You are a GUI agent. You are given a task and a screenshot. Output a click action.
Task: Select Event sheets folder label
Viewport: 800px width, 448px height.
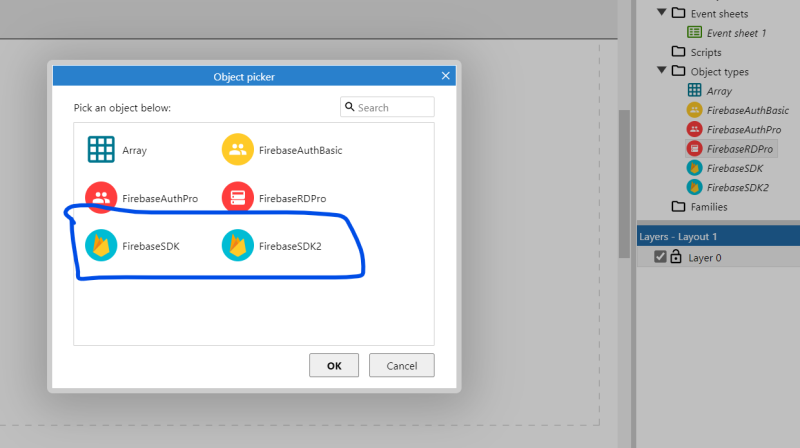pos(719,14)
